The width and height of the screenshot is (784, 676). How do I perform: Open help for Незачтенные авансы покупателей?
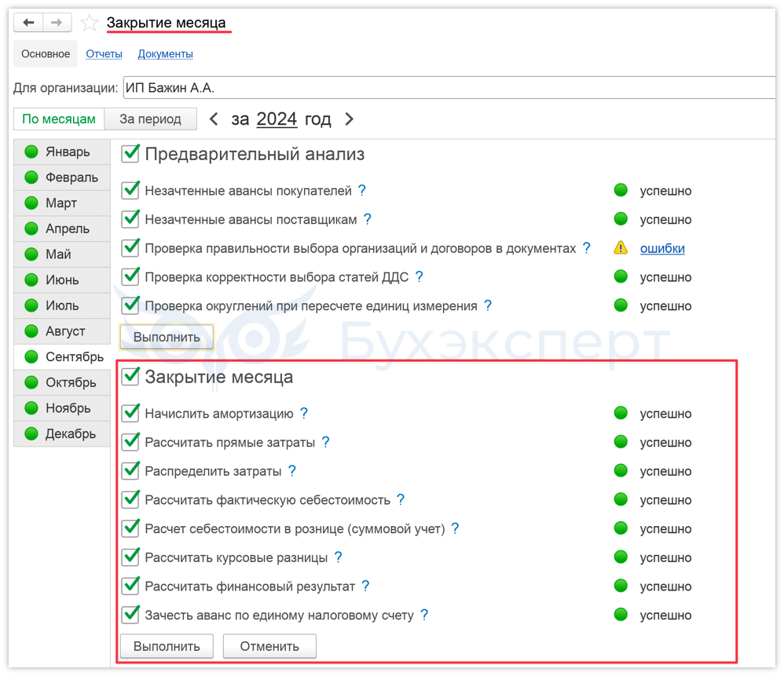362,190
